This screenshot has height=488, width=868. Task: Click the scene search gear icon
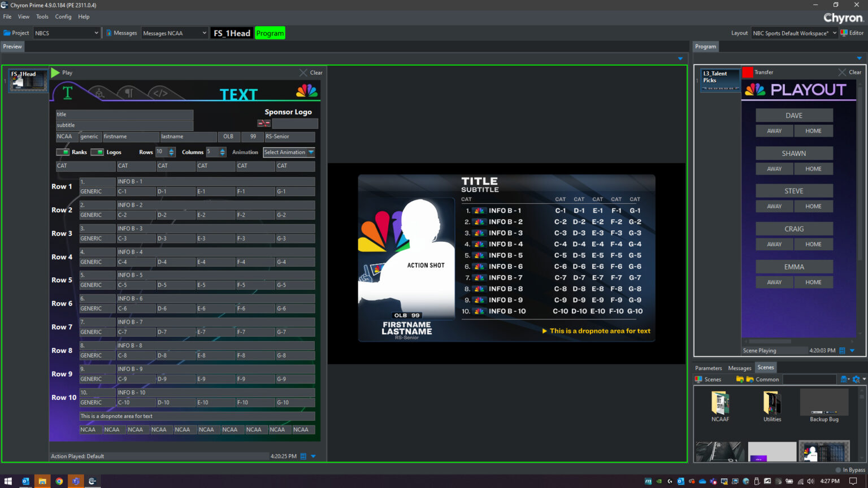tap(856, 380)
